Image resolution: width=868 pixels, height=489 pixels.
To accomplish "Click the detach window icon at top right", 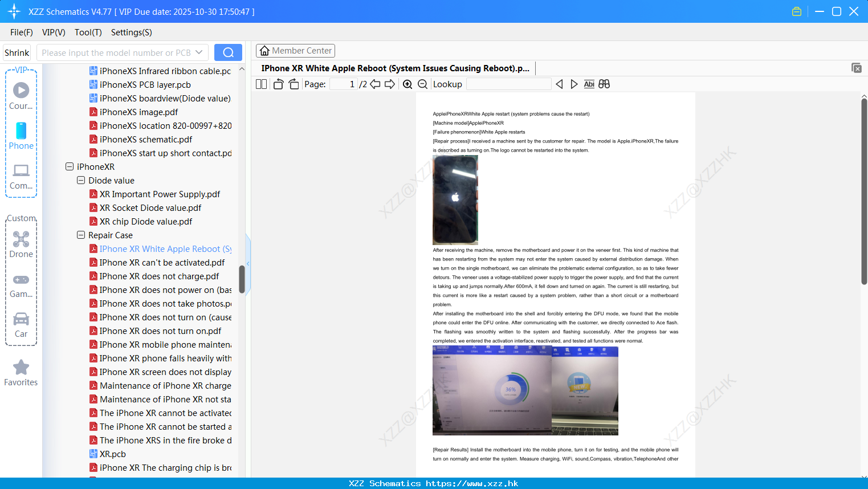I will [x=857, y=68].
